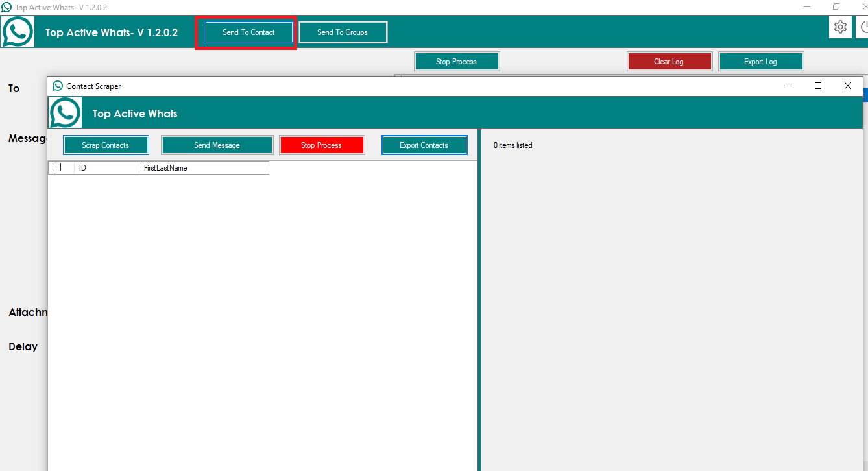Click the WhatsApp logo in main window header
Image resolution: width=868 pixels, height=471 pixels.
(x=18, y=31)
